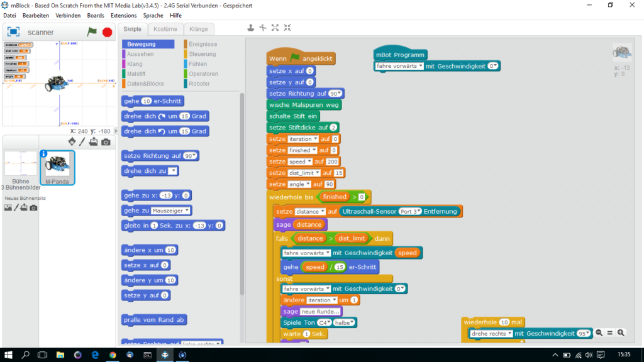Open the Port 3 dropdown in Ultraschall-Sensor block
The height and width of the screenshot is (362, 644).
[x=418, y=212]
